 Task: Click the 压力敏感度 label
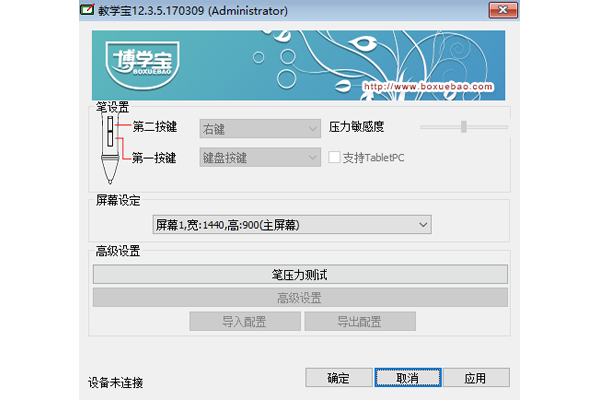[x=356, y=127]
